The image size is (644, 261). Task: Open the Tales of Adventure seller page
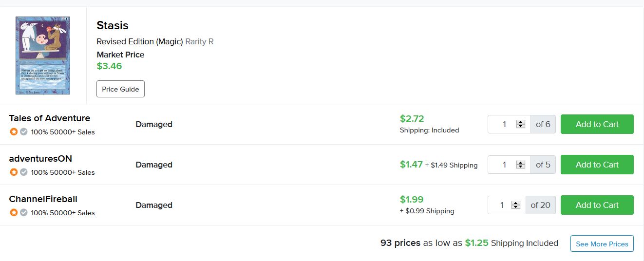pyautogui.click(x=50, y=118)
